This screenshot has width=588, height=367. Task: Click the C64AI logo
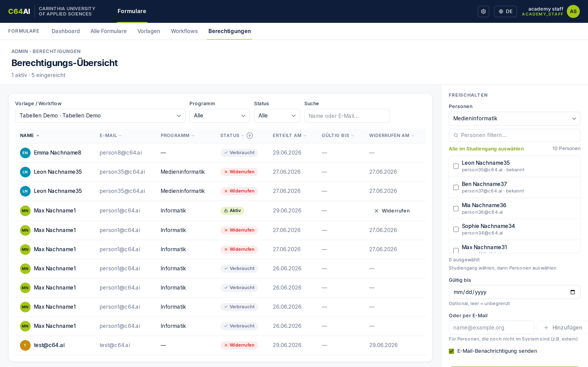pos(19,11)
